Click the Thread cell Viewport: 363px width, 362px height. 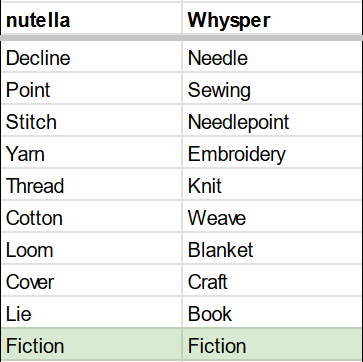pyautogui.click(x=91, y=184)
